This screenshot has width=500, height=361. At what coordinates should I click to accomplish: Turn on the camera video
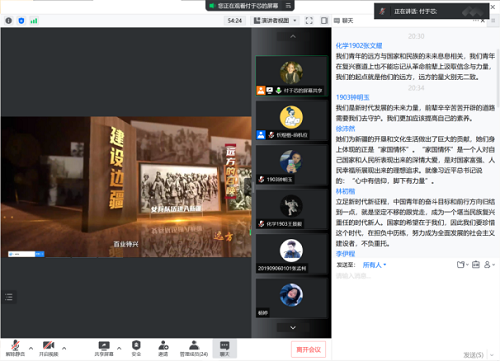pyautogui.click(x=49, y=348)
